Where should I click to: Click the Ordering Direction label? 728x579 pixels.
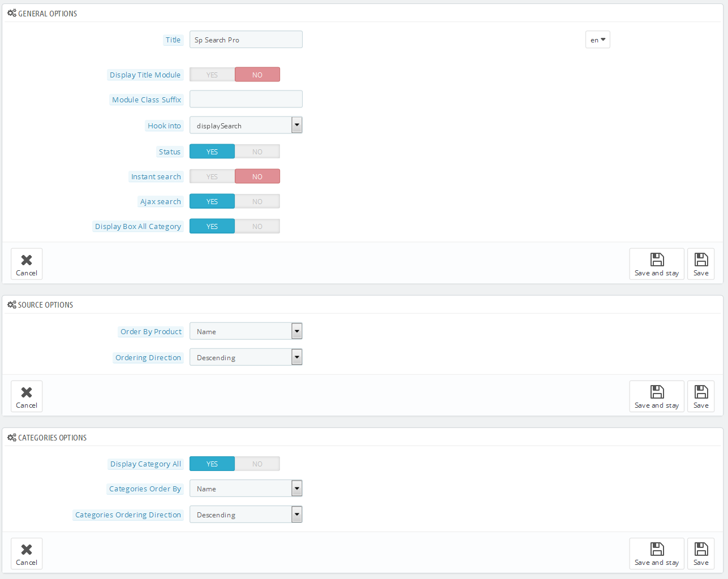(x=148, y=357)
